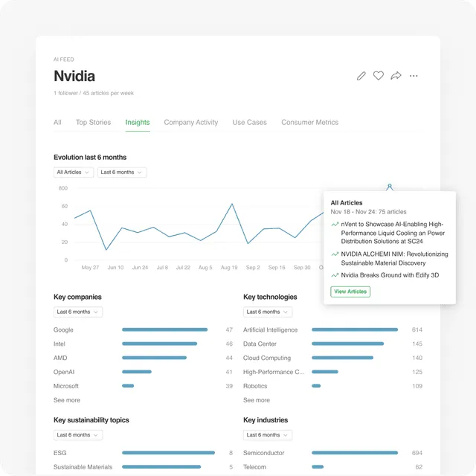Open the All Articles filter dropdown
The width and height of the screenshot is (476, 476).
[74, 173]
